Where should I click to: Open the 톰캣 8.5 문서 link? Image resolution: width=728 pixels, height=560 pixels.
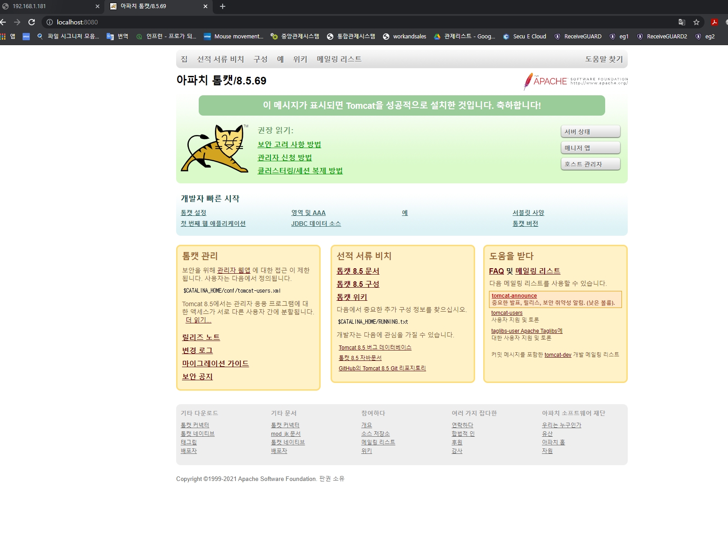358,271
